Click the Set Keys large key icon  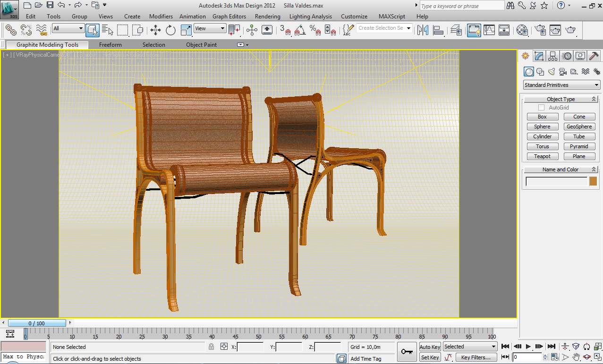coord(406,352)
